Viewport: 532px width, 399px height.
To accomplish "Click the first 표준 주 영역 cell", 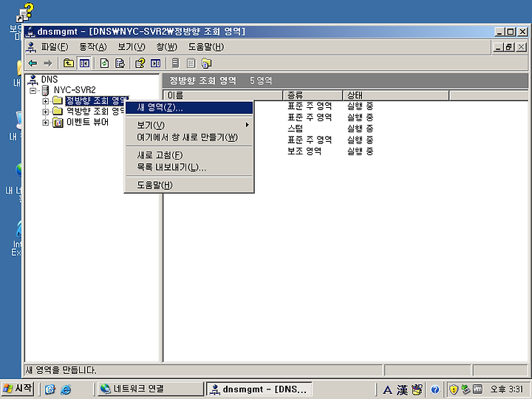I will coord(310,106).
